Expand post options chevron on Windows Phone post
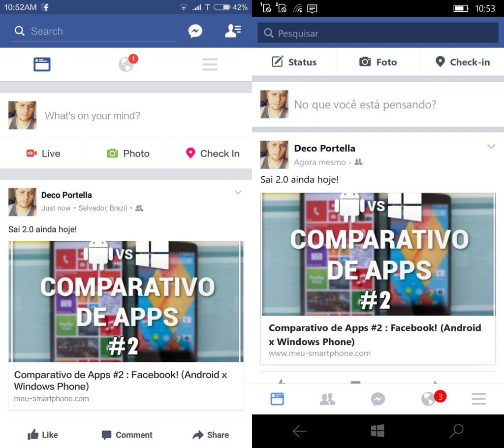504x448 pixels. pyautogui.click(x=491, y=147)
